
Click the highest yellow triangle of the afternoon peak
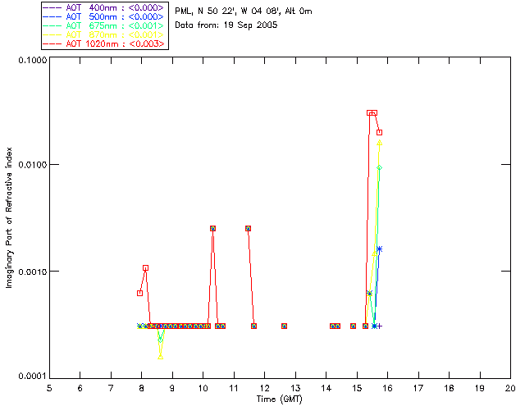pos(379,143)
